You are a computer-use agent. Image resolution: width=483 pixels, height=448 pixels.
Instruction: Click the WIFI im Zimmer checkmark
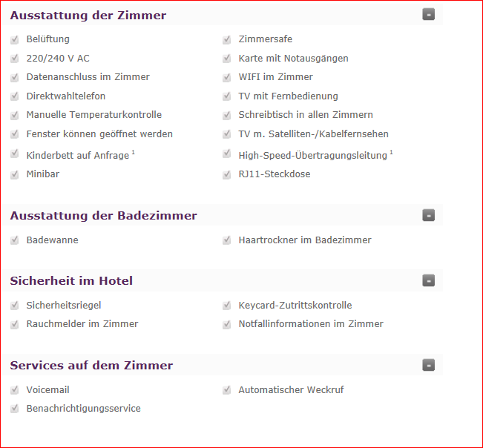227,77
